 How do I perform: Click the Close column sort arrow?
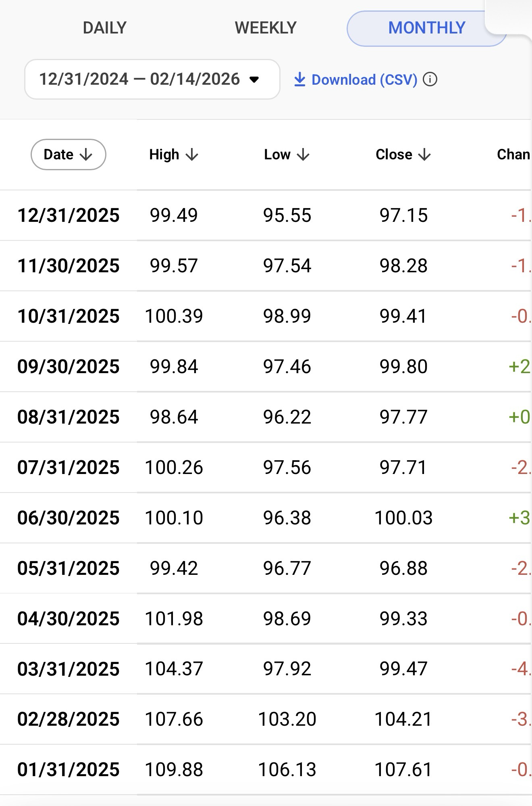pyautogui.click(x=424, y=155)
